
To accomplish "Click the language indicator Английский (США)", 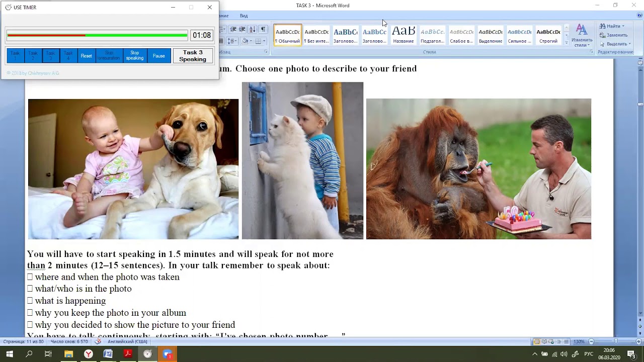I will pyautogui.click(x=127, y=342).
